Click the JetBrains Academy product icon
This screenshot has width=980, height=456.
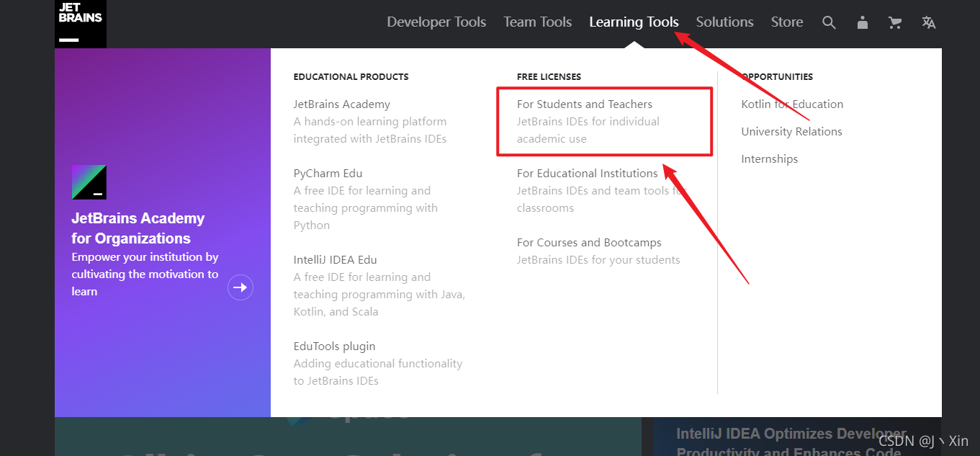(89, 182)
